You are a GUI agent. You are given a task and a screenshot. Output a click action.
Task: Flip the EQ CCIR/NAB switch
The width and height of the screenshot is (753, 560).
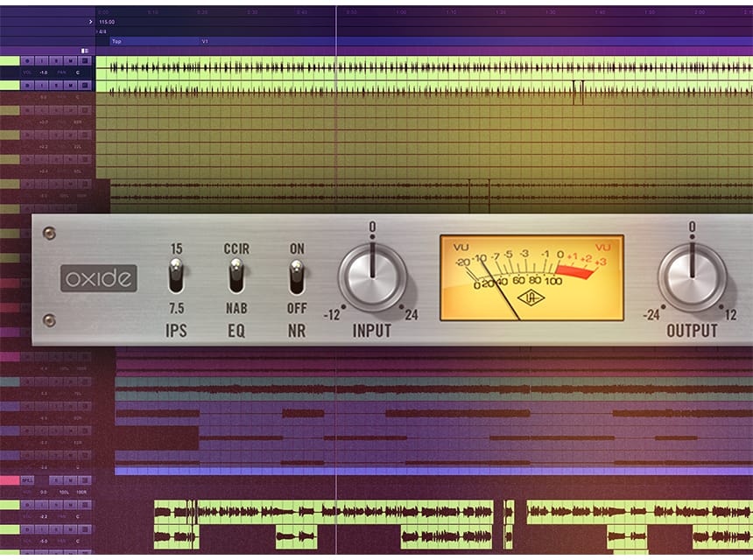[236, 276]
